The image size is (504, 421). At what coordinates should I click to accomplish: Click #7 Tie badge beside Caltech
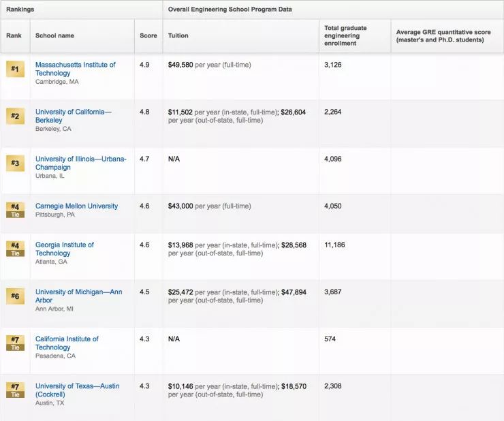[15, 342]
